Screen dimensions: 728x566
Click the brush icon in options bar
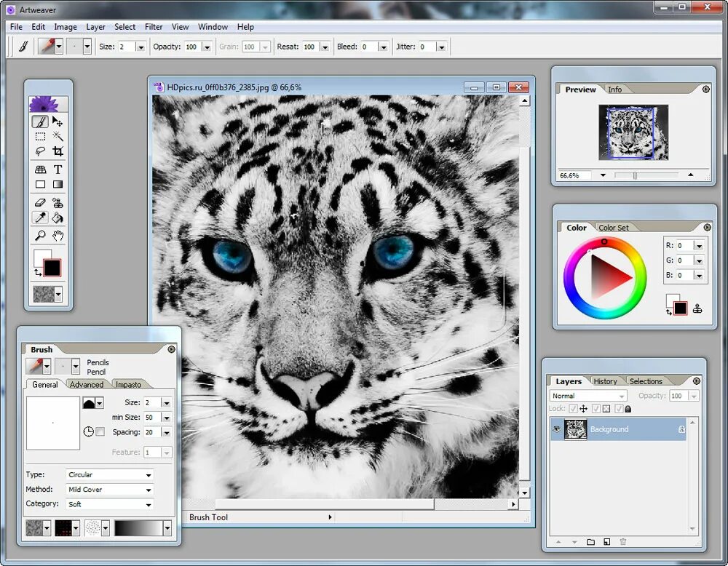(23, 47)
